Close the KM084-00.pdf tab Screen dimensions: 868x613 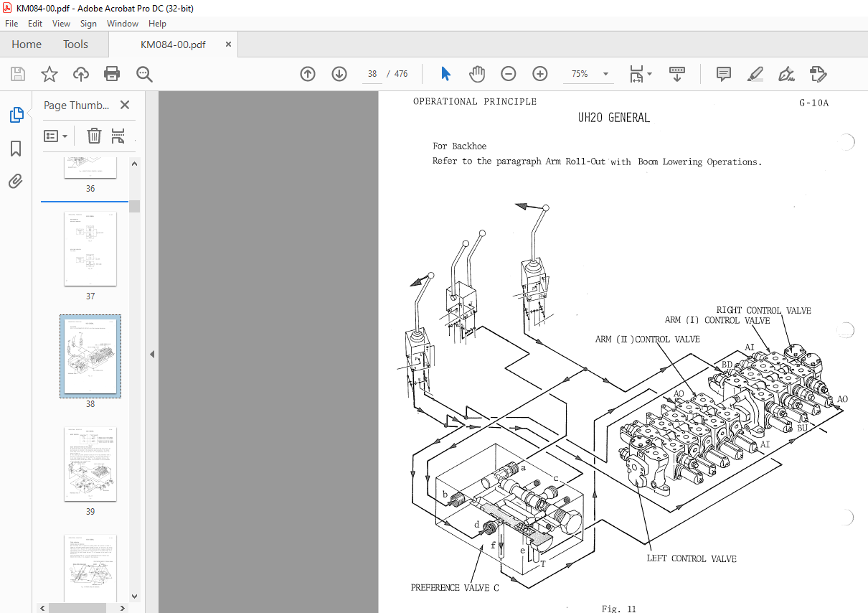click(x=229, y=44)
